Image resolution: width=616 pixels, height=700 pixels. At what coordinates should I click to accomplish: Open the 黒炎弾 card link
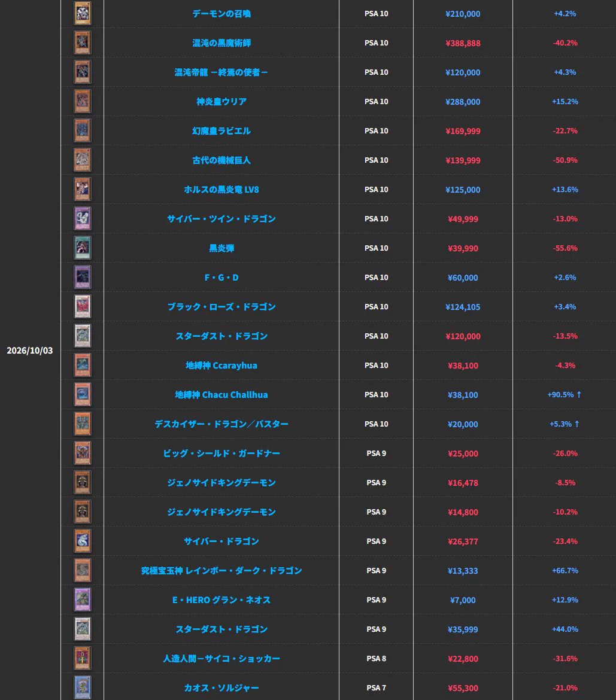click(x=221, y=248)
